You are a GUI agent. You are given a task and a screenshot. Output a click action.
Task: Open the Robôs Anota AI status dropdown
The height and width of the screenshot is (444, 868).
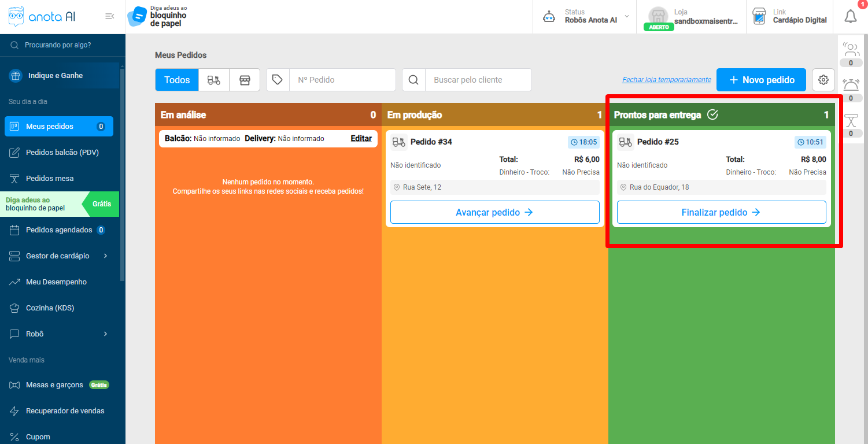click(x=584, y=16)
